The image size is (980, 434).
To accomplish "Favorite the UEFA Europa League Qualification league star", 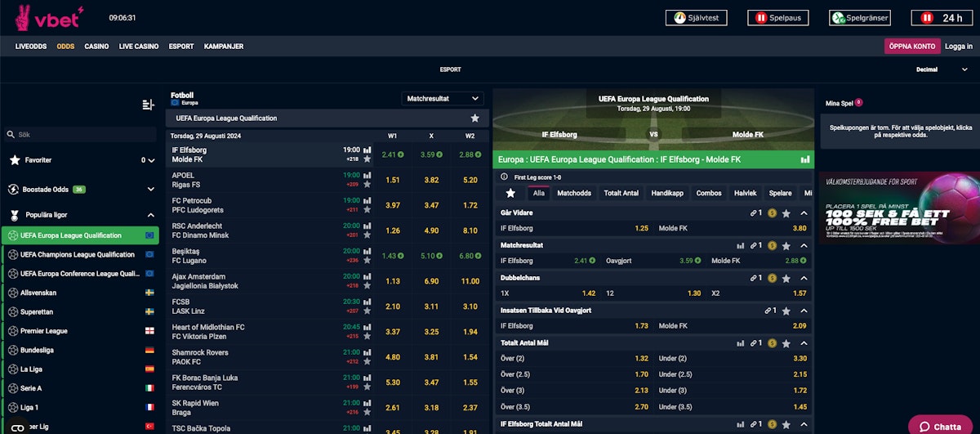I will 475,119.
